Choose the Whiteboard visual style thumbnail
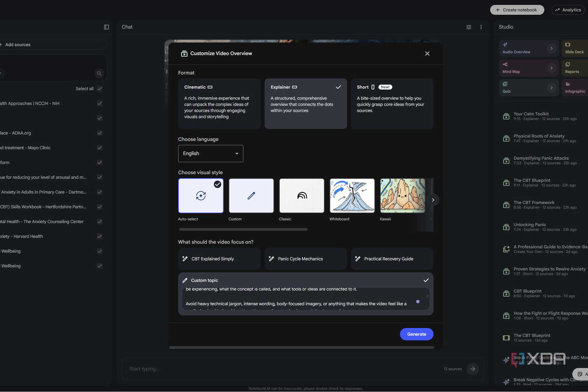The width and height of the screenshot is (588, 392). [x=352, y=196]
